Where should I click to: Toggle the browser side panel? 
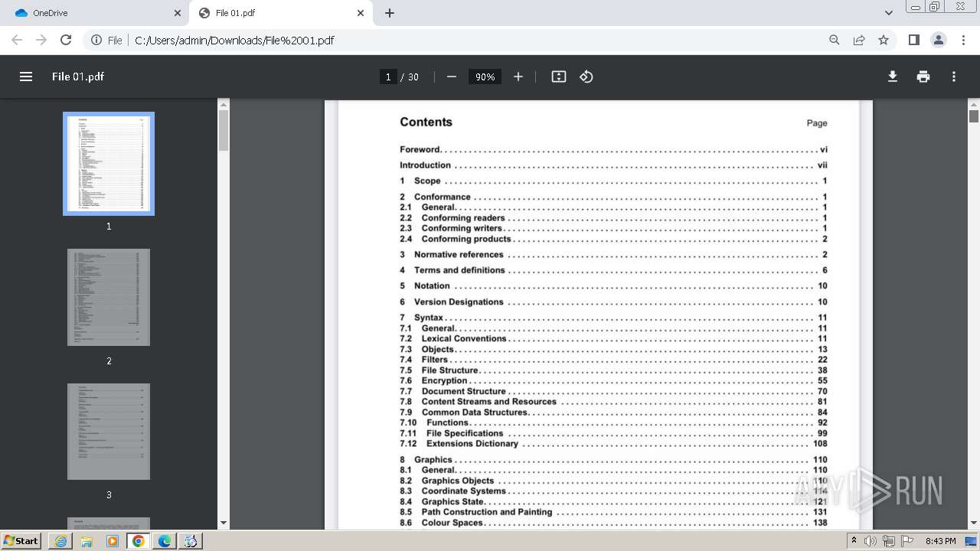(x=913, y=40)
